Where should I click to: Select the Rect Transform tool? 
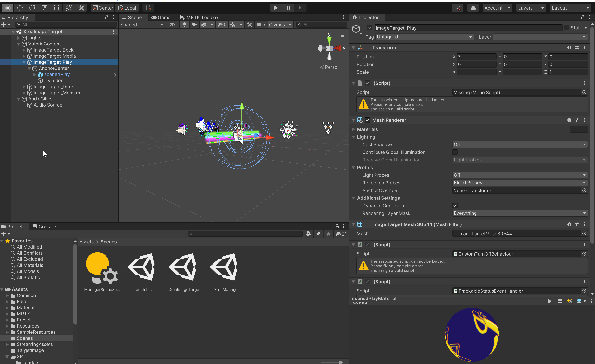pos(57,8)
